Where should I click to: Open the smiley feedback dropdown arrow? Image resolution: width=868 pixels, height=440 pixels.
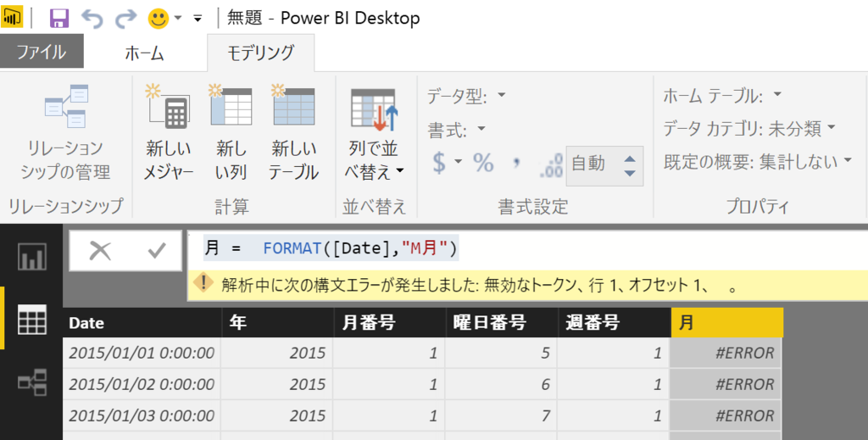(x=178, y=19)
